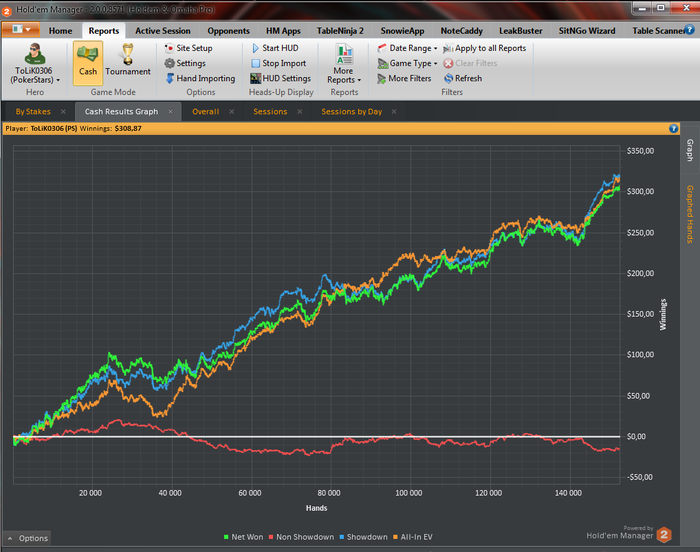This screenshot has height=552, width=700.
Task: Open HUD Settings
Action: 280,78
